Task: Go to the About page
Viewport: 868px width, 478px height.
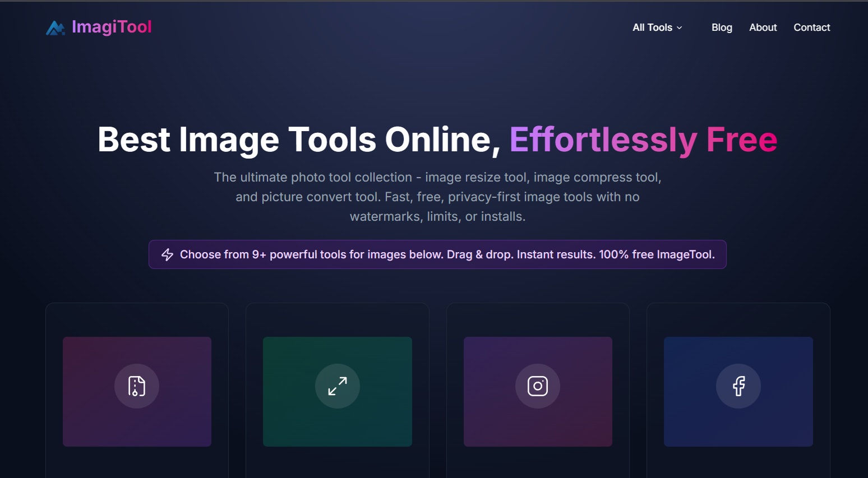Action: tap(763, 27)
